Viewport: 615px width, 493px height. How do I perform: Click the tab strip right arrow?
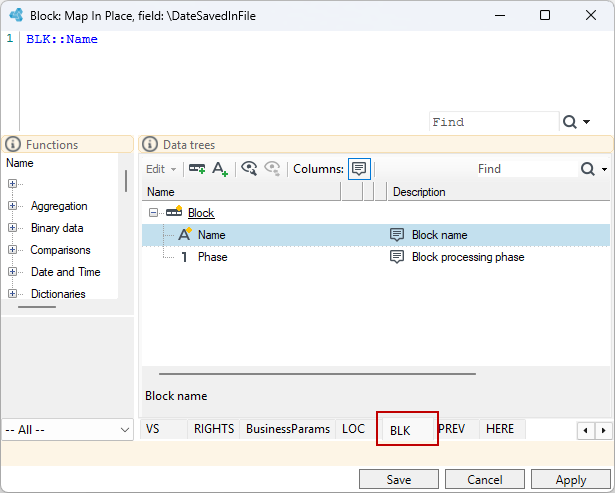pyautogui.click(x=603, y=431)
